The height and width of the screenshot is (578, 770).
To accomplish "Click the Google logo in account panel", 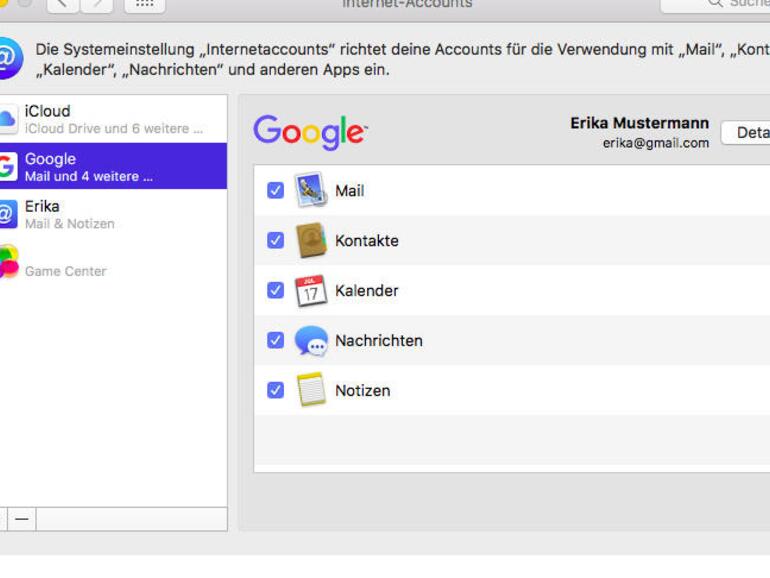I will 310,132.
